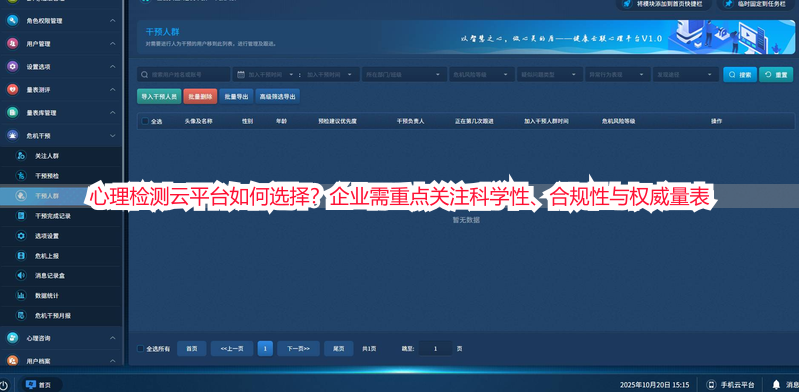Screen dimensions: 799x392
Task: Click the pin icon beside 临时固定到任务栏
Action: pos(729,4)
